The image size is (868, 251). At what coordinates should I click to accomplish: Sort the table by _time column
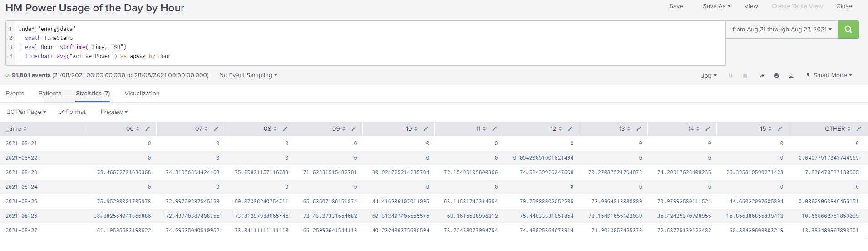[16, 129]
